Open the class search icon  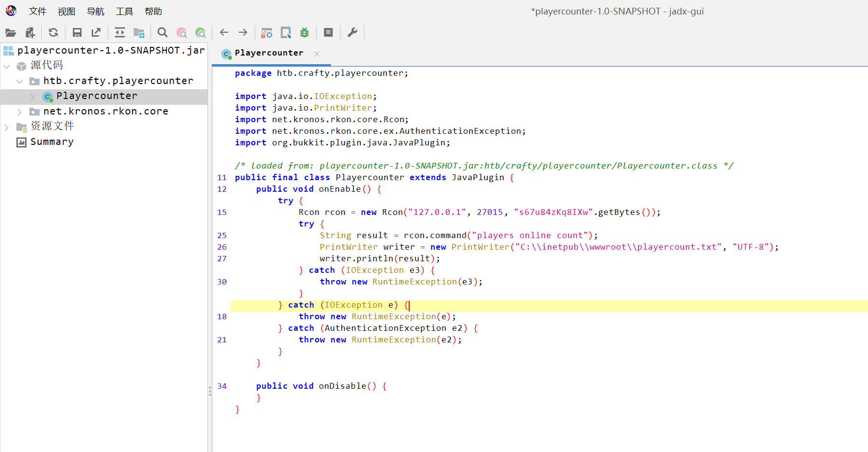(182, 32)
